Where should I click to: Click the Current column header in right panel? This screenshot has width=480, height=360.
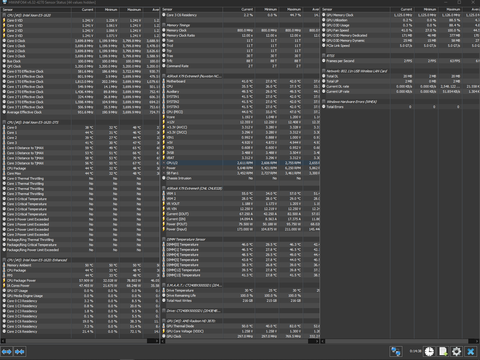point(402,10)
